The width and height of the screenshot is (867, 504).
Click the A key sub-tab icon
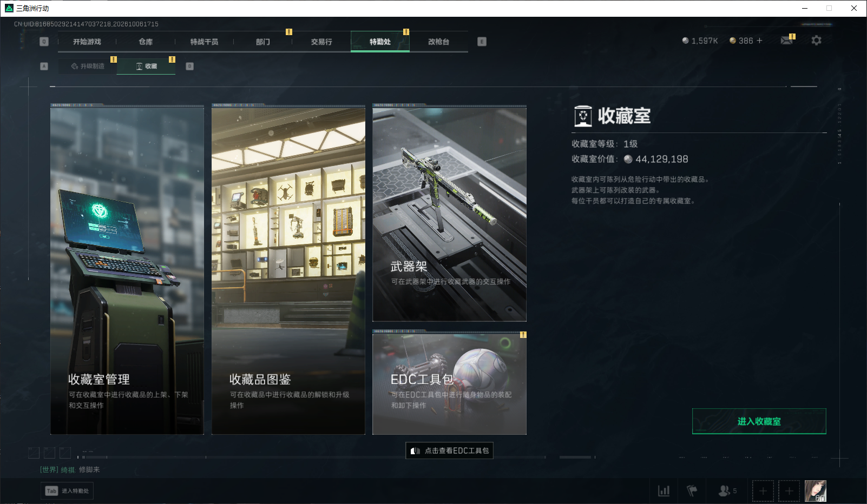pyautogui.click(x=44, y=66)
